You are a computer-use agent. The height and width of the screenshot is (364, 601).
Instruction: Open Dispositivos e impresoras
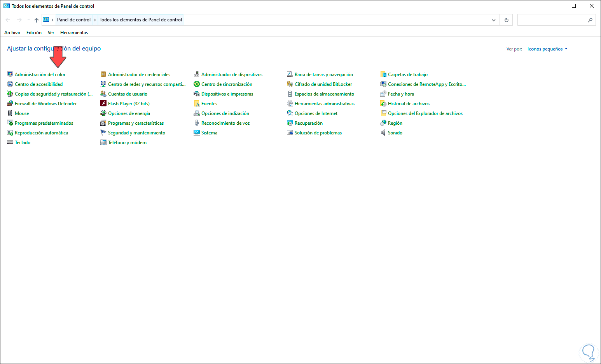tap(227, 94)
